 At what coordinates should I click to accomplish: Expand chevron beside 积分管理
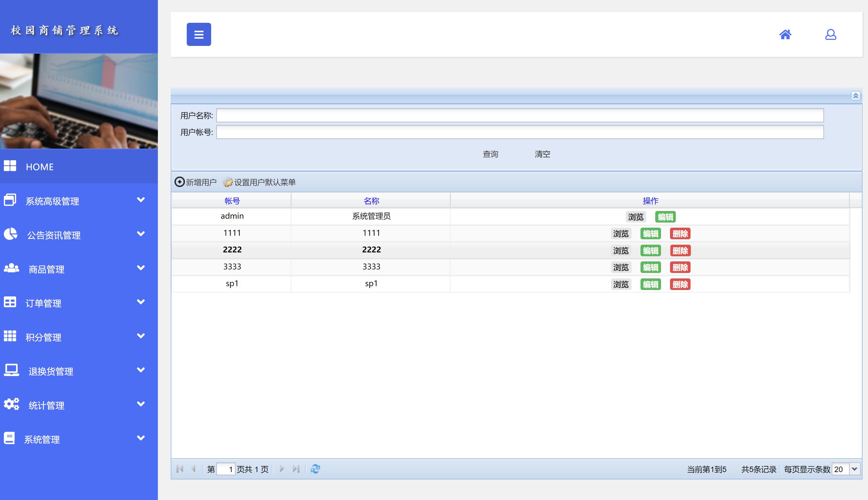click(141, 336)
